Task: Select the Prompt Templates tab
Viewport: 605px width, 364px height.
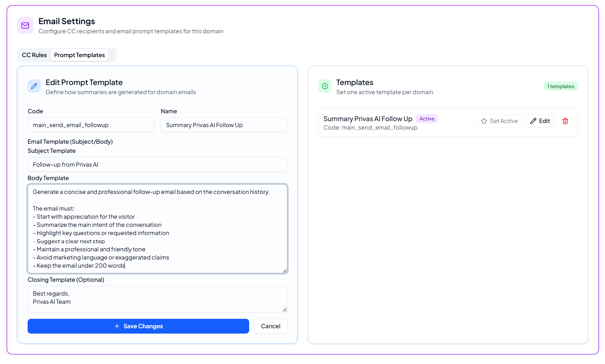Action: [x=79, y=55]
